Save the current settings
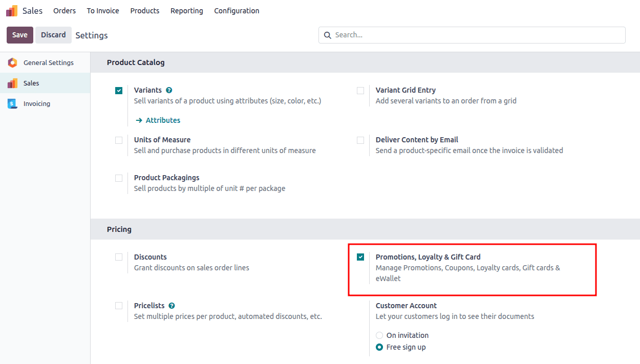The height and width of the screenshot is (364, 640). tap(19, 35)
